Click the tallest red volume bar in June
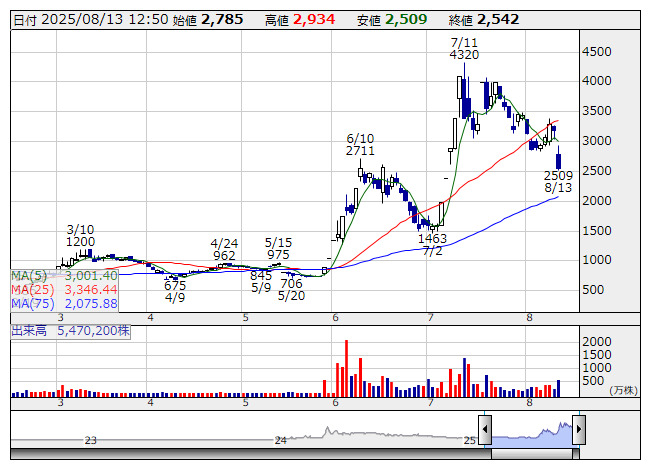Viewport: 653px width, 470px height. pyautogui.click(x=346, y=368)
